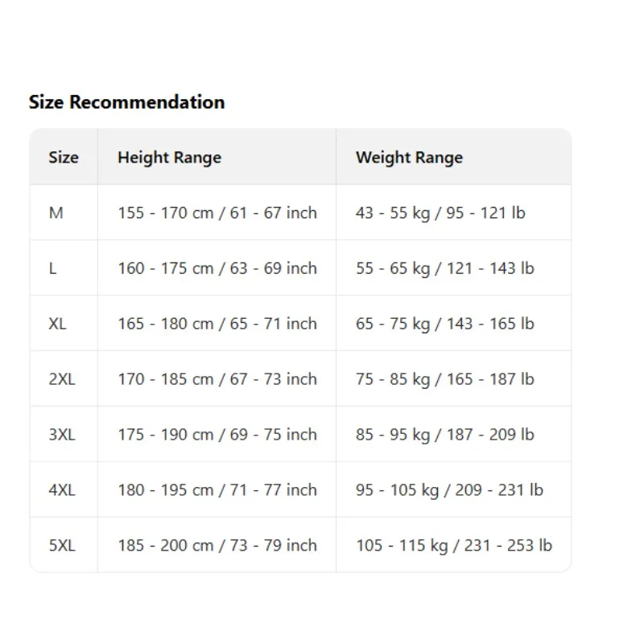Viewport: 644px width, 644px height.
Task: Click the 85 - 95 kg weight cell
Action: point(445,435)
